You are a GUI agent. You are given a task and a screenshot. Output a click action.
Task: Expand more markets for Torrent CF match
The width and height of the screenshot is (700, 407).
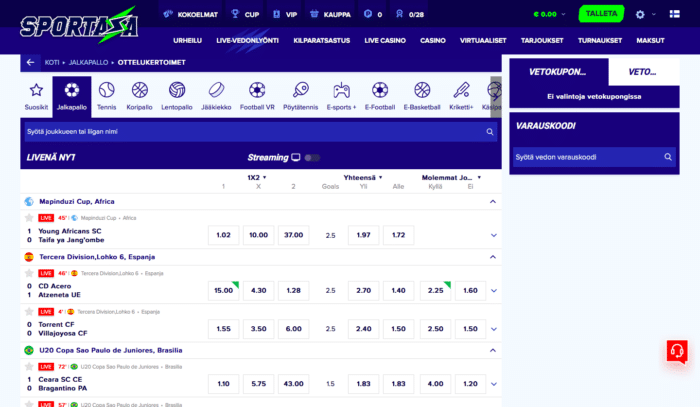tap(494, 329)
